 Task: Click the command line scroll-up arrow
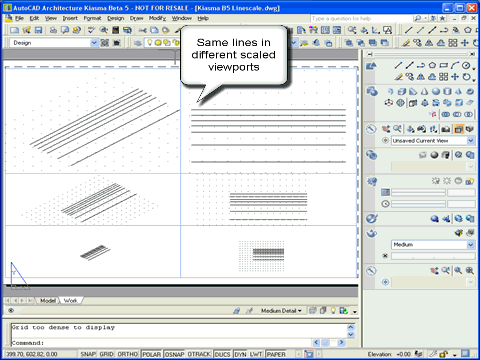[351, 327]
